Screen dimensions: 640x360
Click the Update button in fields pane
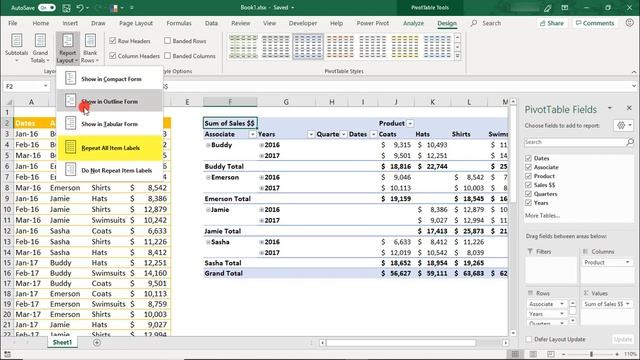(623, 339)
